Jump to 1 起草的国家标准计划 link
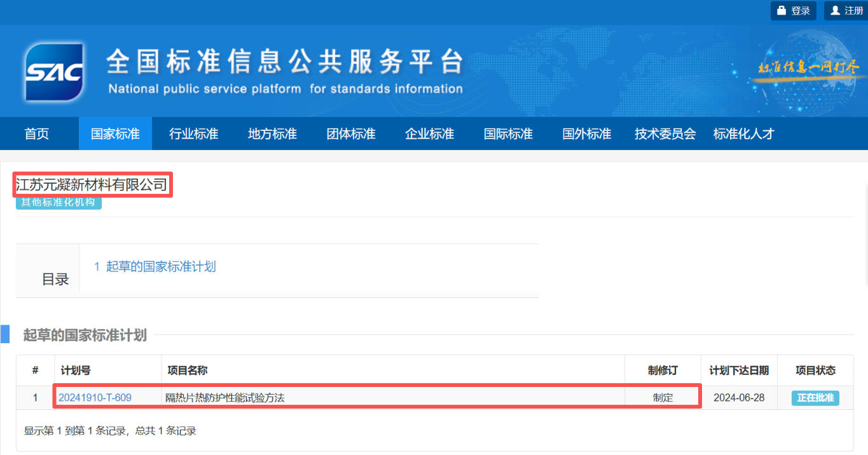868x455 pixels. tap(155, 267)
